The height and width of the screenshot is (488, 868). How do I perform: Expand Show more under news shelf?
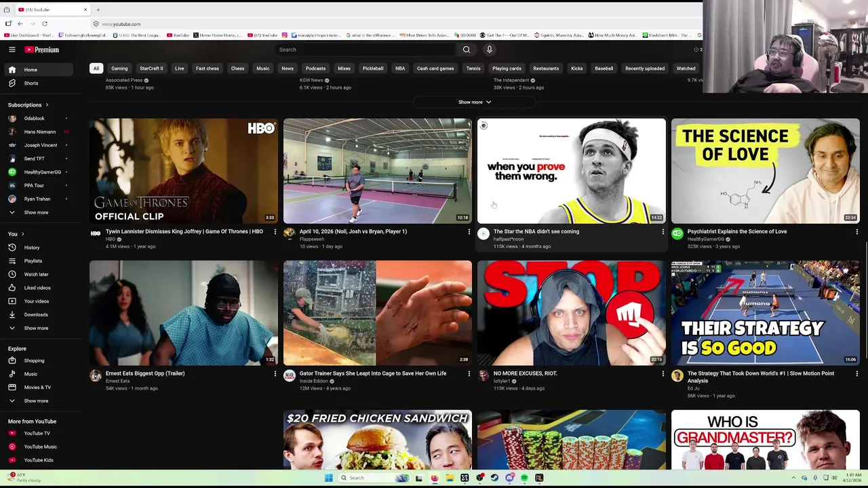[x=474, y=102]
